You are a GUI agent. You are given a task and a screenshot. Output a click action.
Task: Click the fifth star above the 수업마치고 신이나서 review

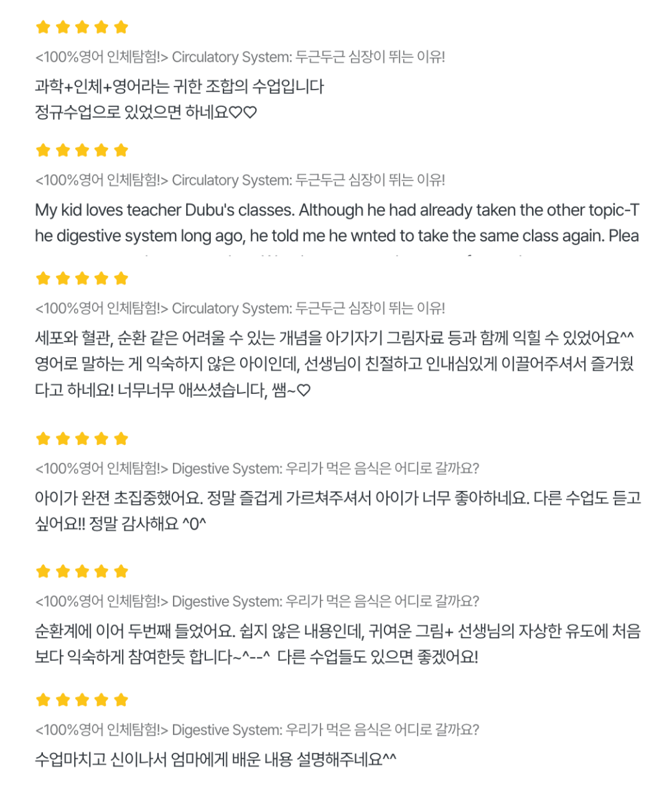pyautogui.click(x=121, y=700)
